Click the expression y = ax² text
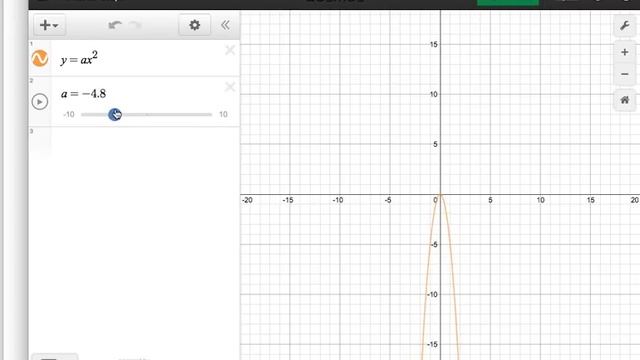The height and width of the screenshot is (360, 640). [79, 58]
